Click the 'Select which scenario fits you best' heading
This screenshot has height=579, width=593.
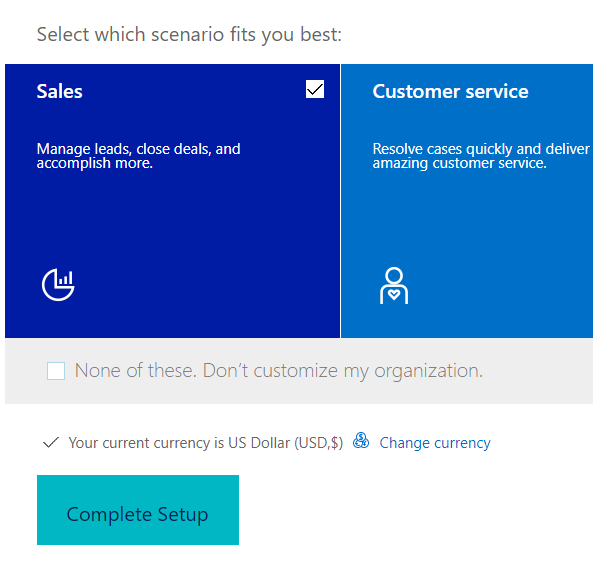click(189, 34)
